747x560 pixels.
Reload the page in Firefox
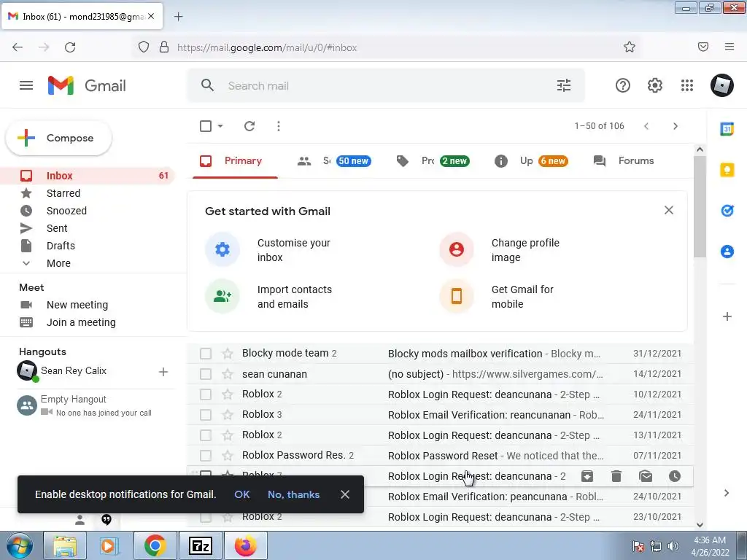70,47
